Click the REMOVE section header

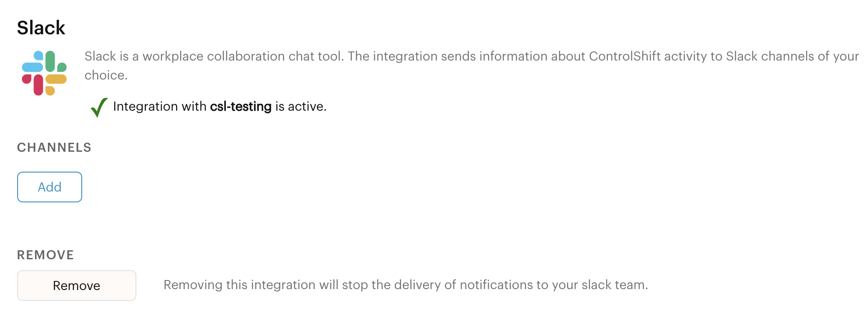(46, 255)
